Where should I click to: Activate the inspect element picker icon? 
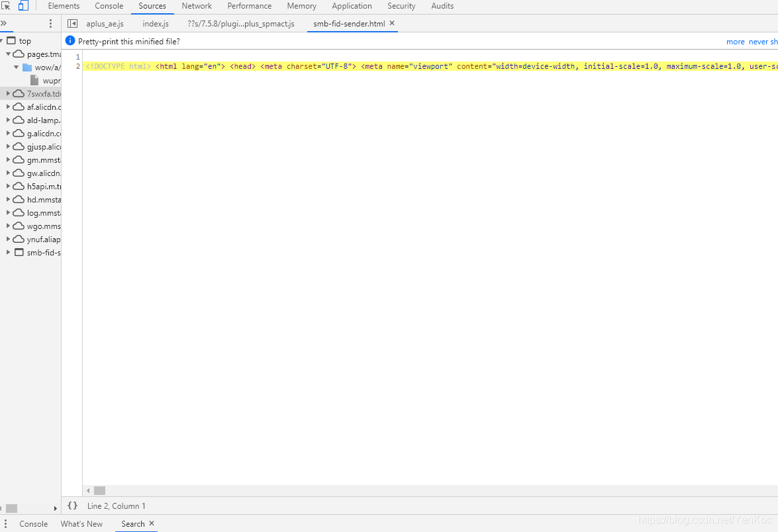tap(6, 6)
